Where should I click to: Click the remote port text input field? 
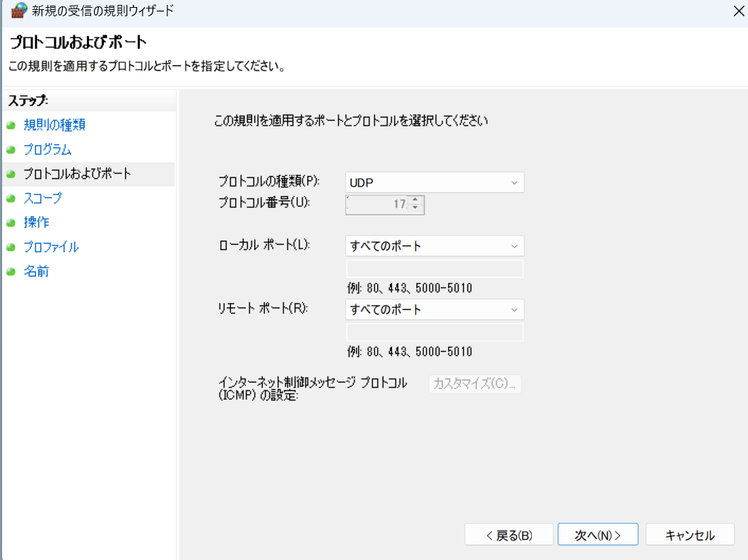[434, 331]
